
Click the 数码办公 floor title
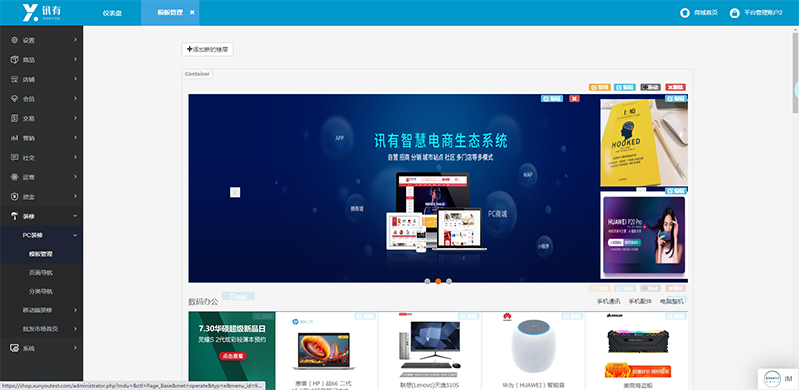tap(203, 302)
